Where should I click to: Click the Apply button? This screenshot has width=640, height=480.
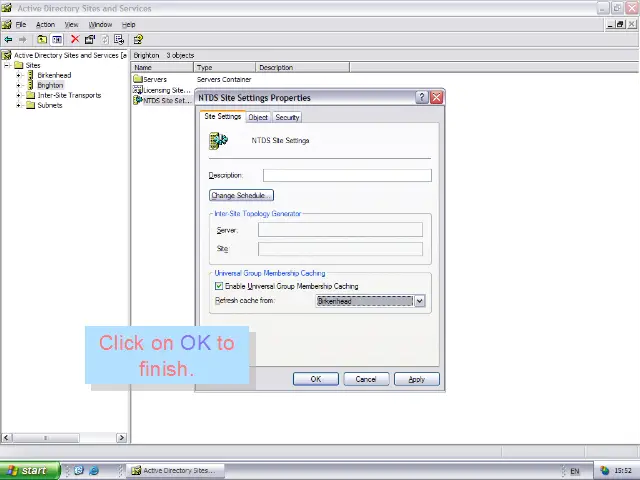click(417, 379)
